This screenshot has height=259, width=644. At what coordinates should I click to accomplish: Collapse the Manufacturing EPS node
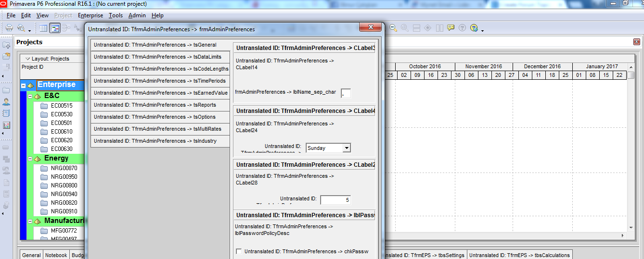(30, 222)
